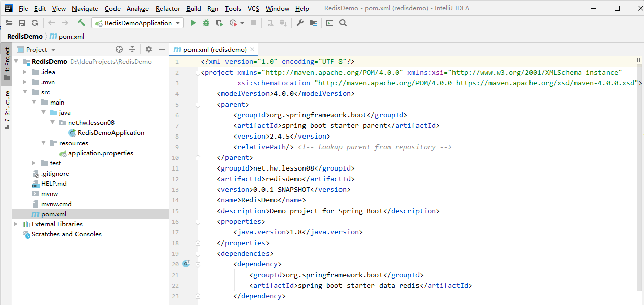Image resolution: width=644 pixels, height=305 pixels.
Task: Click the Forward navigation arrow
Action: coord(65,23)
